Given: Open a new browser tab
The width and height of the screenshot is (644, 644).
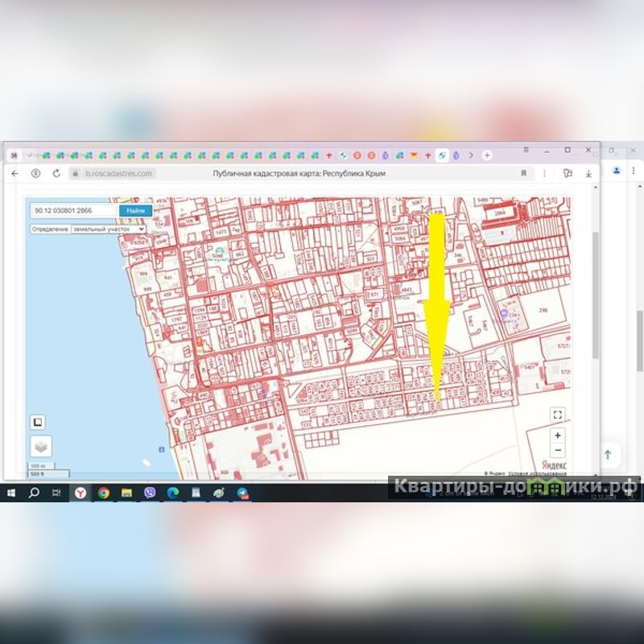Looking at the screenshot, I should point(487,155).
